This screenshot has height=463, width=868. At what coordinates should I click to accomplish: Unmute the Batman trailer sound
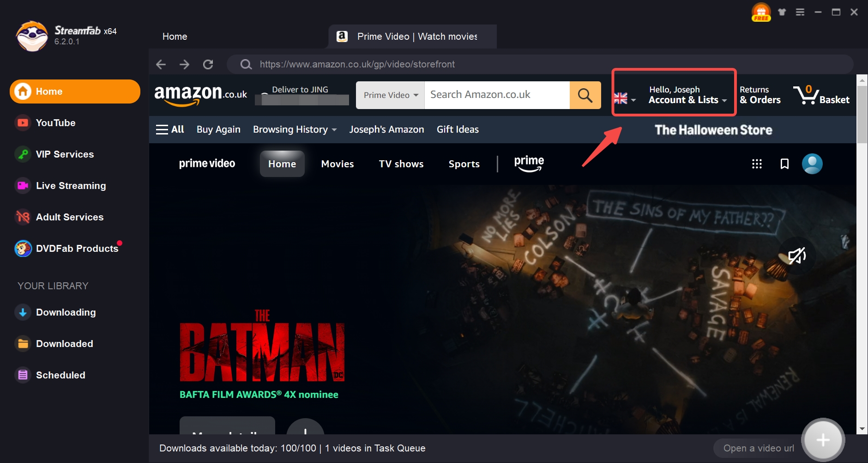(797, 256)
